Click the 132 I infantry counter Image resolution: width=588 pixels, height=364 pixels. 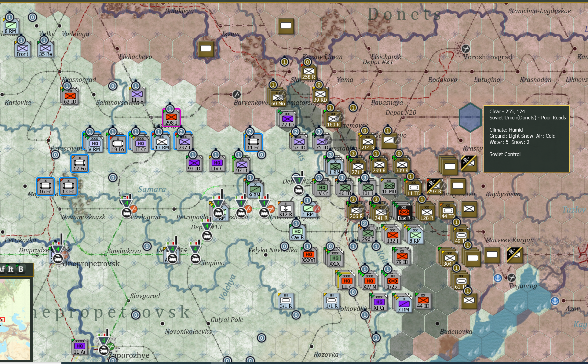(393, 236)
